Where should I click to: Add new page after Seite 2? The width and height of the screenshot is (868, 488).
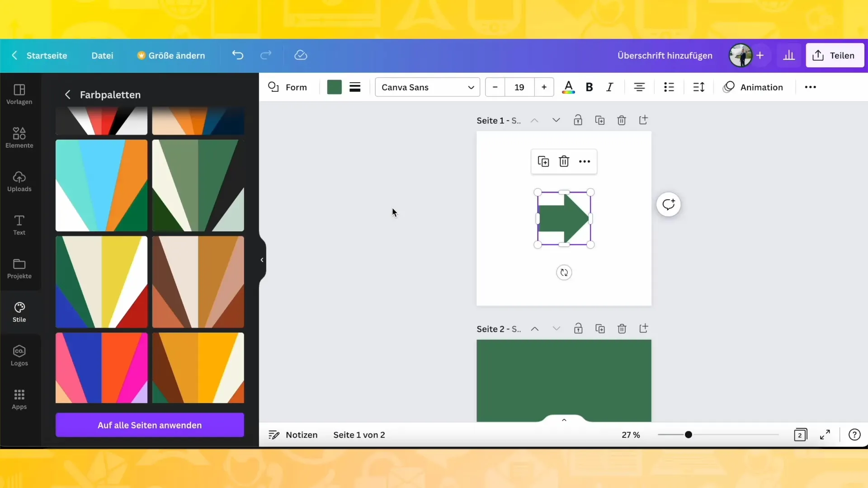[644, 328]
